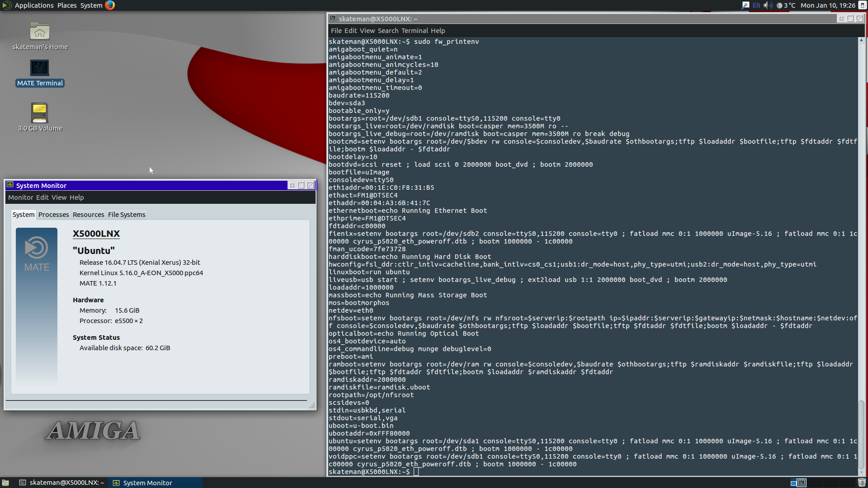Open the terminal File menu
868x488 pixels.
click(336, 31)
